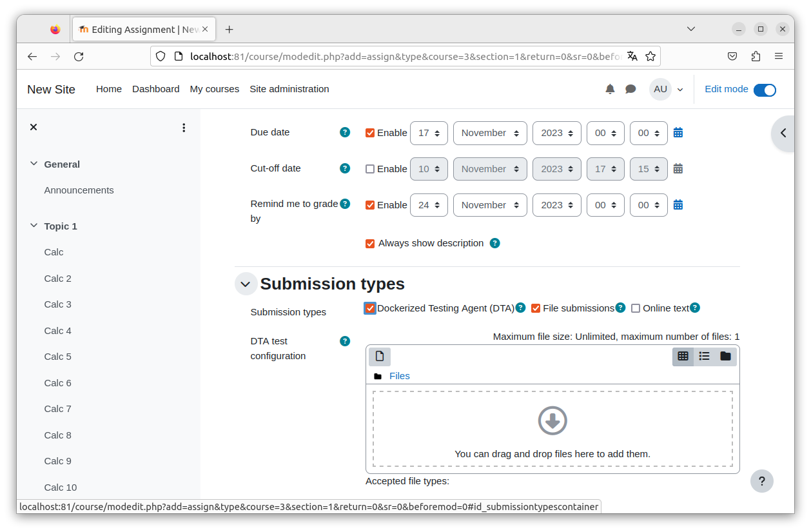Click the notifications bell icon

(x=610, y=89)
